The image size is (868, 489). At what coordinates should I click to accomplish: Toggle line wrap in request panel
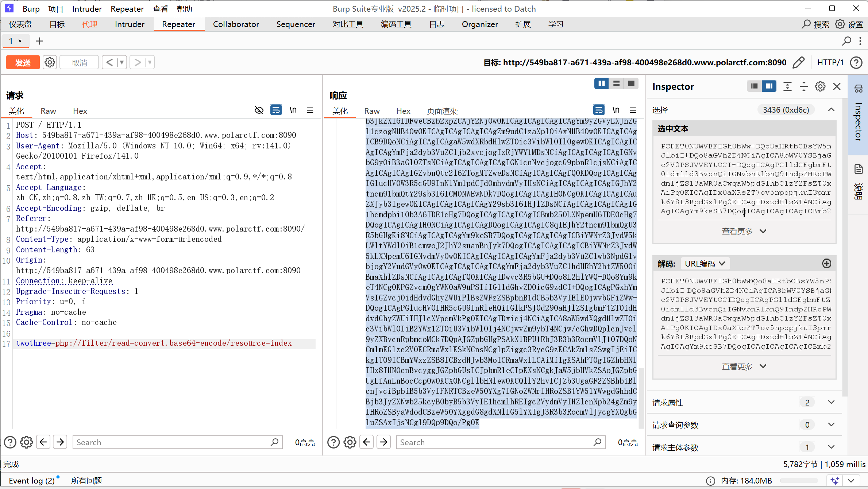[276, 110]
